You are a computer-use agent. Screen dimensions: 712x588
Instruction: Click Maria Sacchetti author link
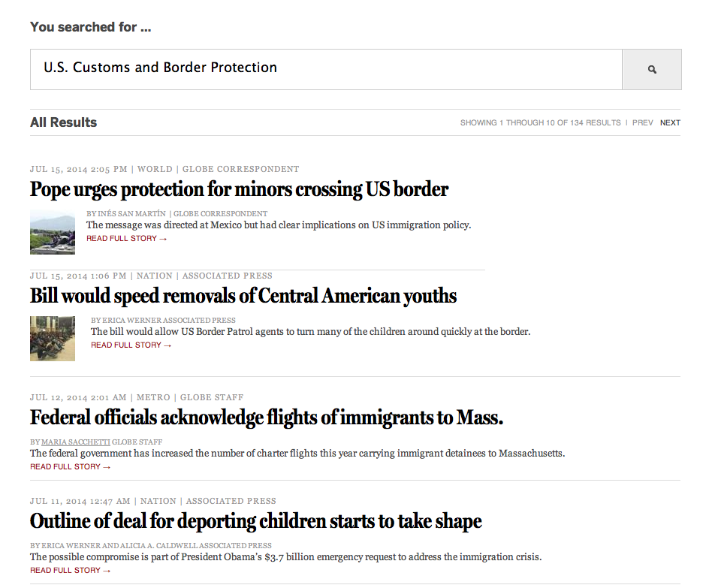click(76, 442)
